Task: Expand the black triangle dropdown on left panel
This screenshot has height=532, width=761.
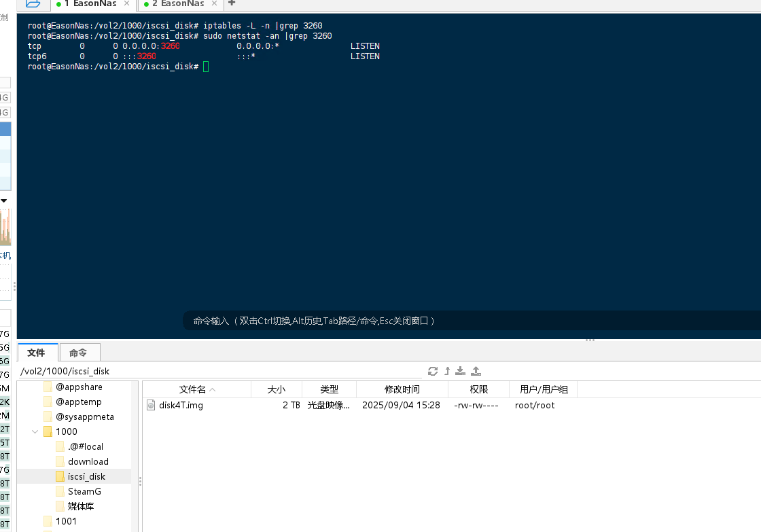Action: (4, 200)
